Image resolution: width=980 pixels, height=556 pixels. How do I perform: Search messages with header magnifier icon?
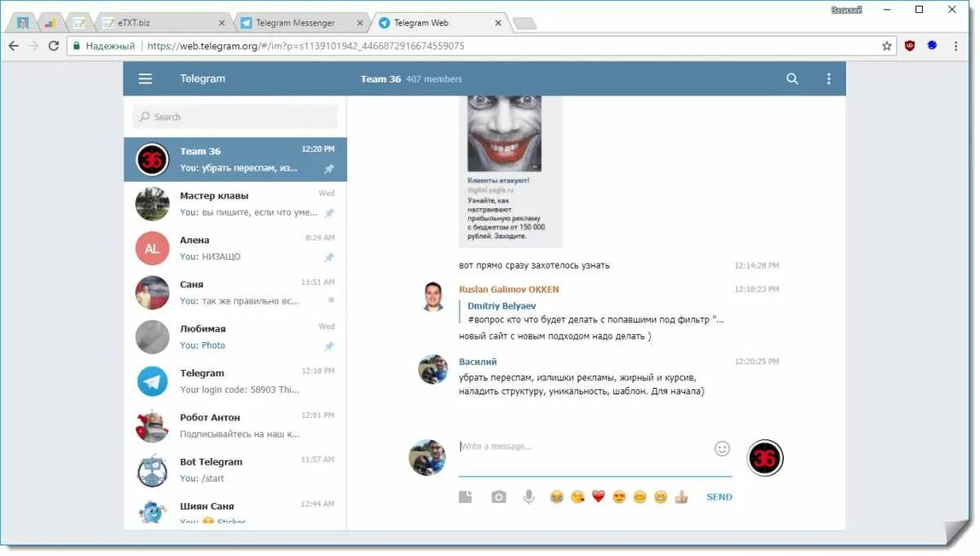(x=792, y=79)
